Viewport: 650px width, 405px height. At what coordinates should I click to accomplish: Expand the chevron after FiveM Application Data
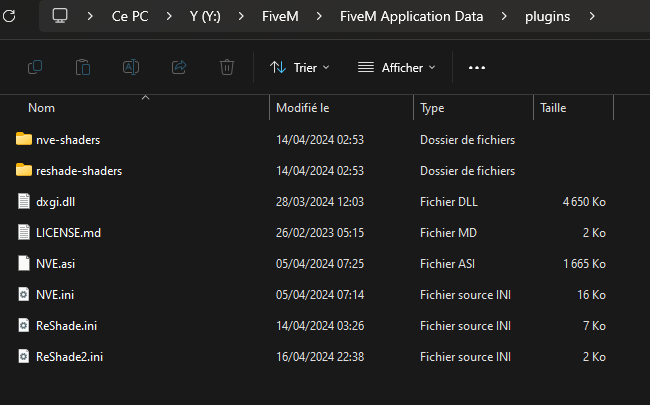pos(504,17)
